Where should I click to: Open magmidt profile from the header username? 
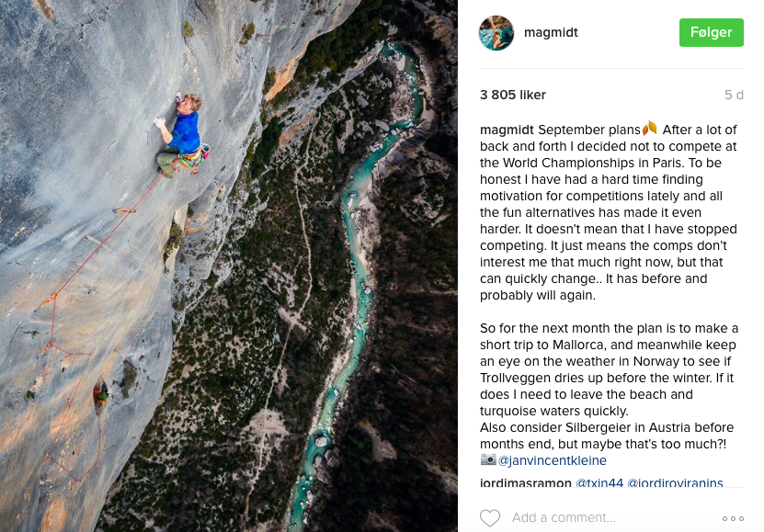pos(551,33)
